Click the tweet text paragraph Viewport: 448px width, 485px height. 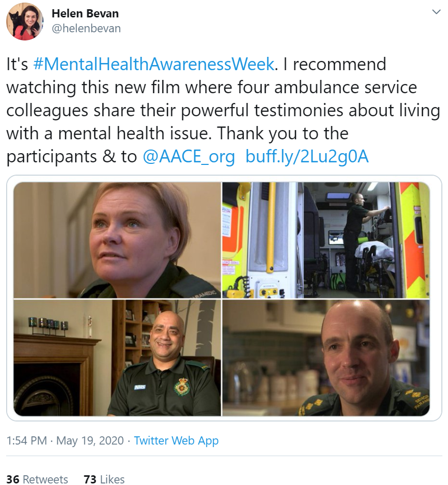click(223, 111)
